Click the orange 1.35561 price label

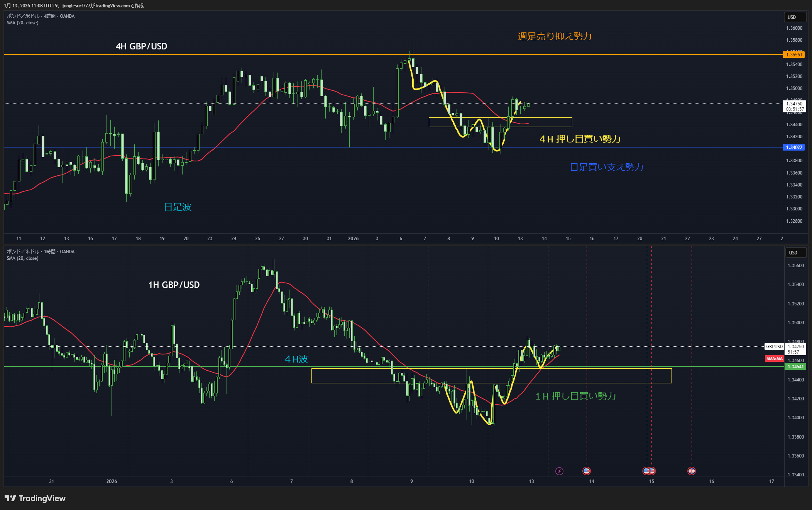[794, 55]
